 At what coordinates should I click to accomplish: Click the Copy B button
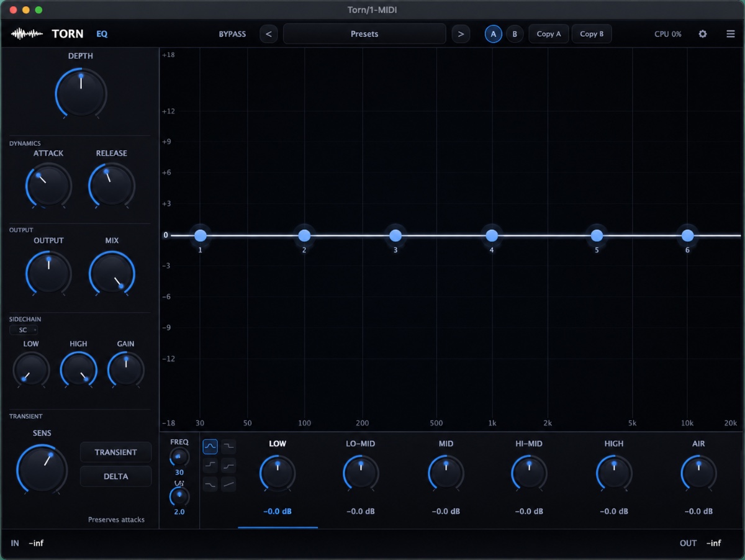pos(592,34)
